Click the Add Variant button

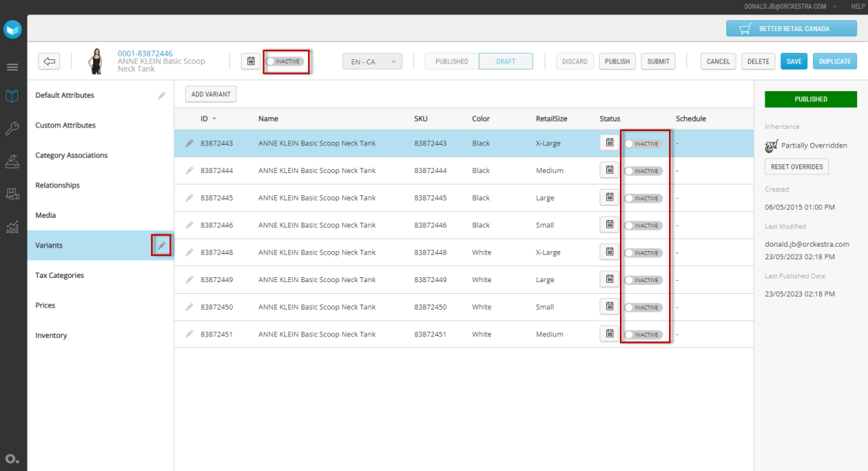210,94
